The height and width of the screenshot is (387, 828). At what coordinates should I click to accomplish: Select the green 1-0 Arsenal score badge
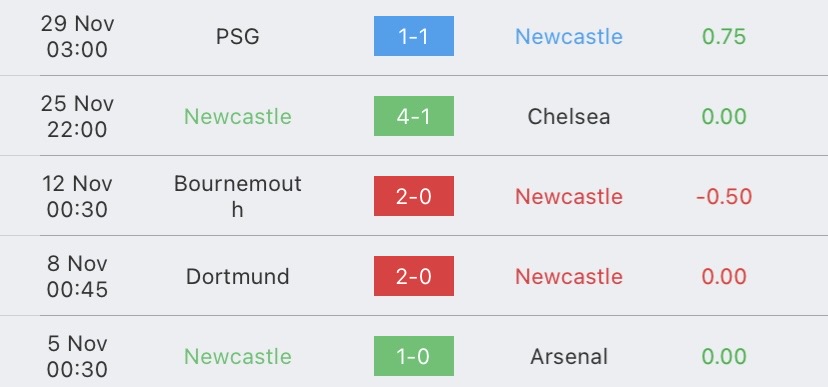pos(413,356)
